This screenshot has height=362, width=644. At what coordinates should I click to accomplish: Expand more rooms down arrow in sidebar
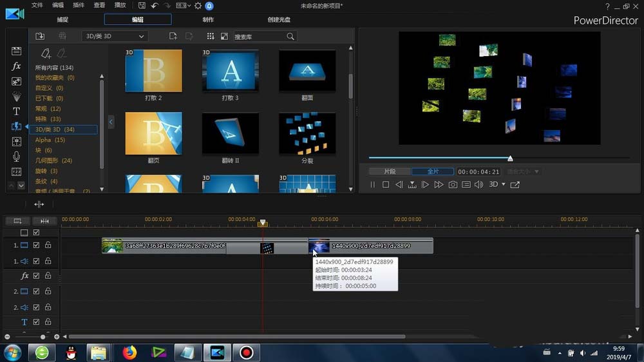click(x=21, y=186)
